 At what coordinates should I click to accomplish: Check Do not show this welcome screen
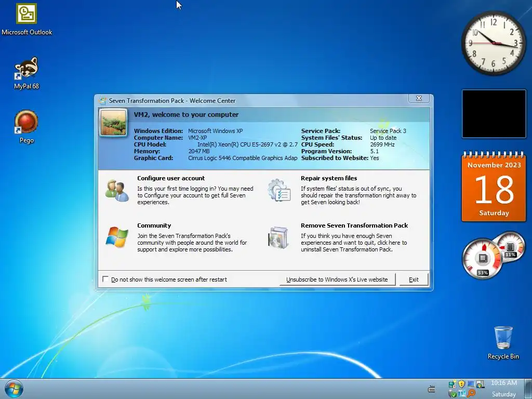[x=105, y=279]
